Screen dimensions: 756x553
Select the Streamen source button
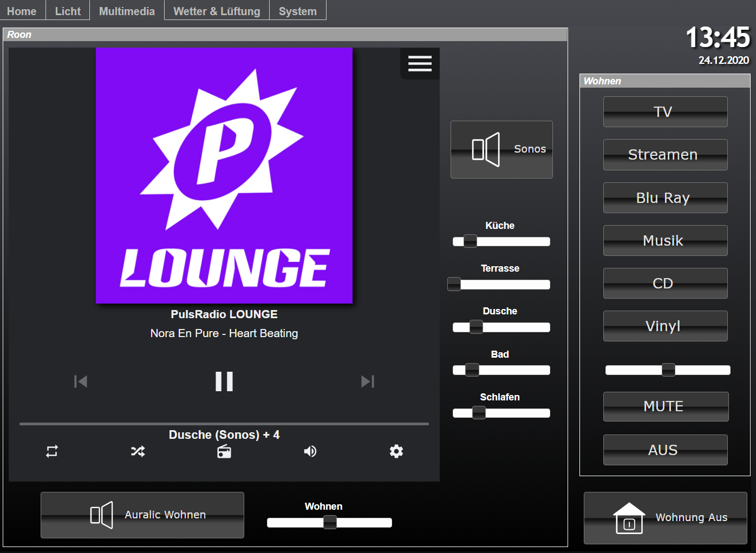pos(666,155)
